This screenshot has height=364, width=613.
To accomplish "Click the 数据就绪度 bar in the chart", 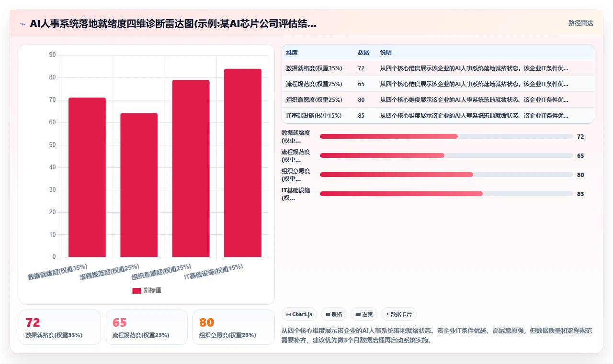I will point(87,177).
